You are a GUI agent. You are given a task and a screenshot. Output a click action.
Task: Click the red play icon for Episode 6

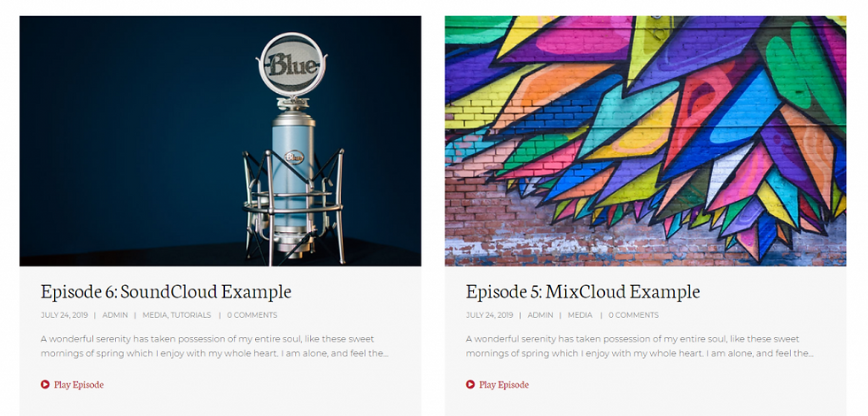click(x=45, y=384)
